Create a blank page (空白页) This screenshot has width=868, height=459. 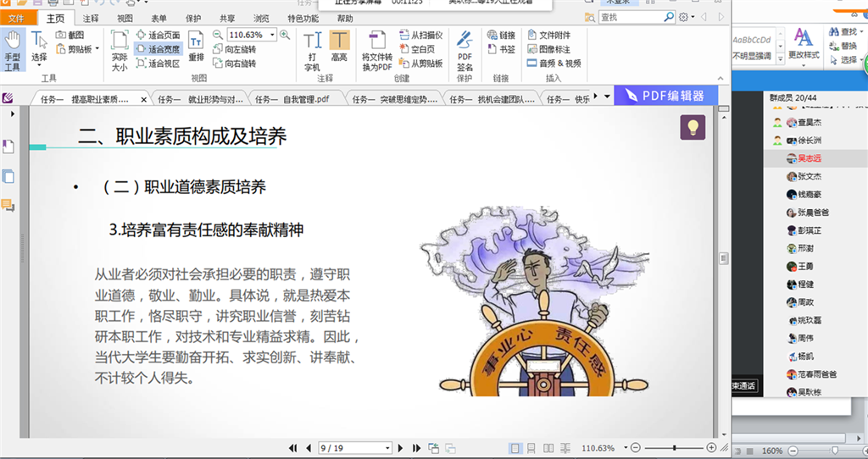(x=417, y=49)
